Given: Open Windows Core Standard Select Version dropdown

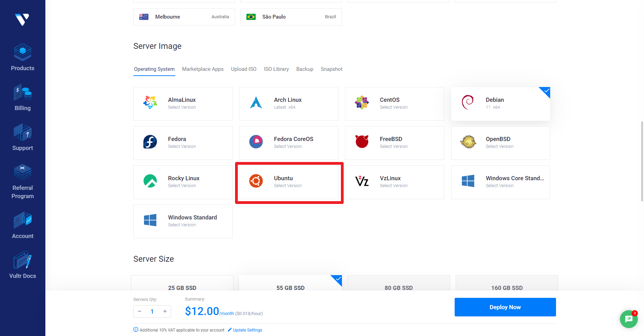Looking at the screenshot, I should pyautogui.click(x=499, y=186).
